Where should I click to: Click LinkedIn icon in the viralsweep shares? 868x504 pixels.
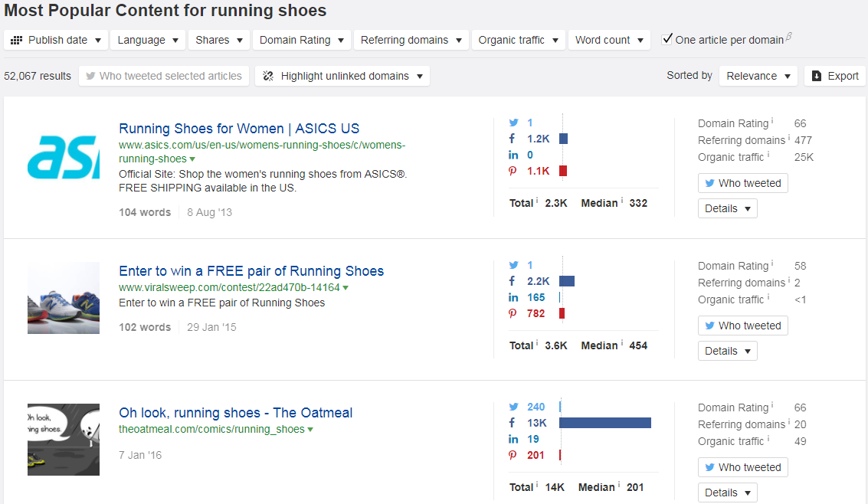(x=513, y=297)
